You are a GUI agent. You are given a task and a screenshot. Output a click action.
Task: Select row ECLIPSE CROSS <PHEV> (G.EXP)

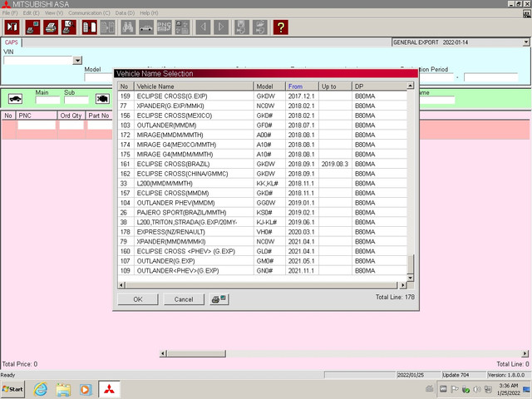tap(263, 251)
